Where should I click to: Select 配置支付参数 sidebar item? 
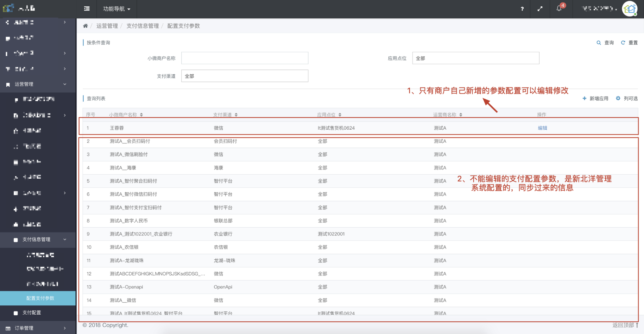38,298
